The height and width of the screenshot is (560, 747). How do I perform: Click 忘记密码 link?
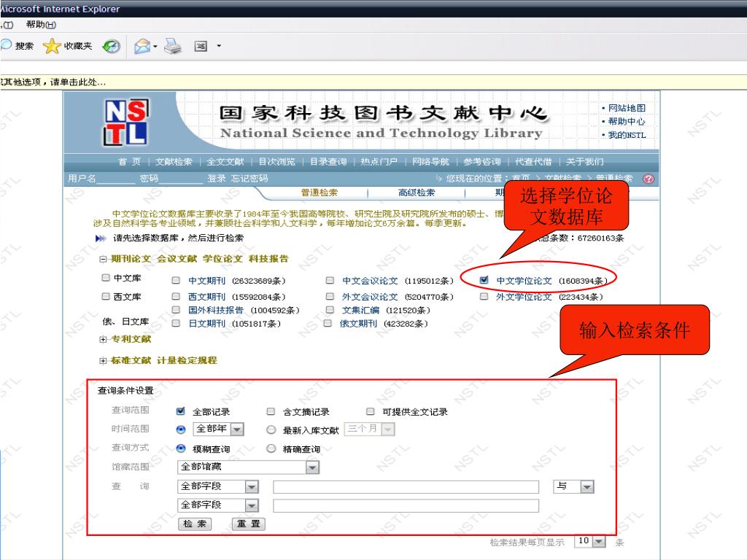click(249, 178)
